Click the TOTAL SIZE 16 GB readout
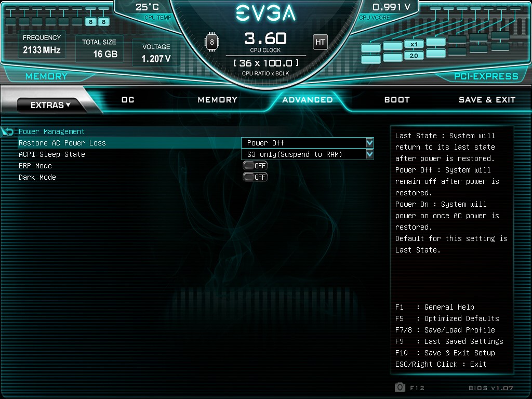The width and height of the screenshot is (532, 399). [100, 48]
